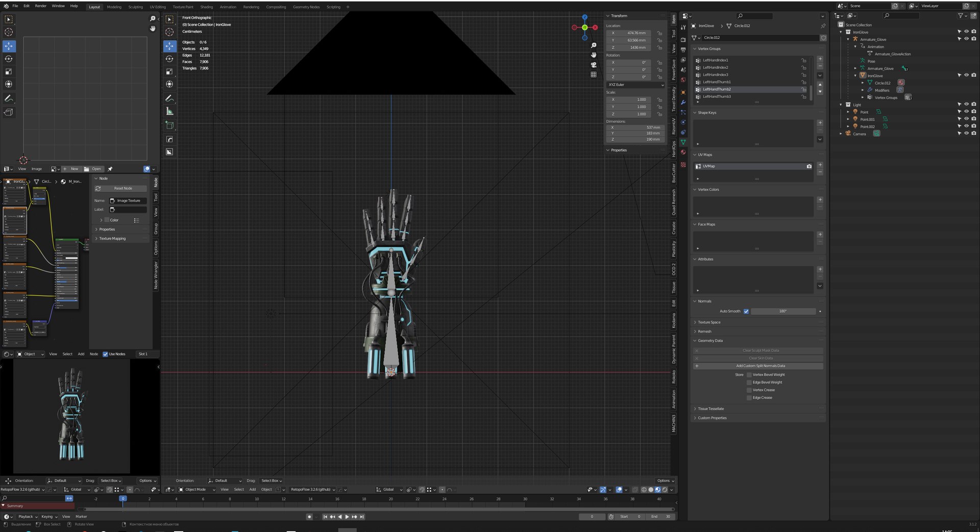Open XYZ Euler rotation mode dropdown

(x=635, y=85)
